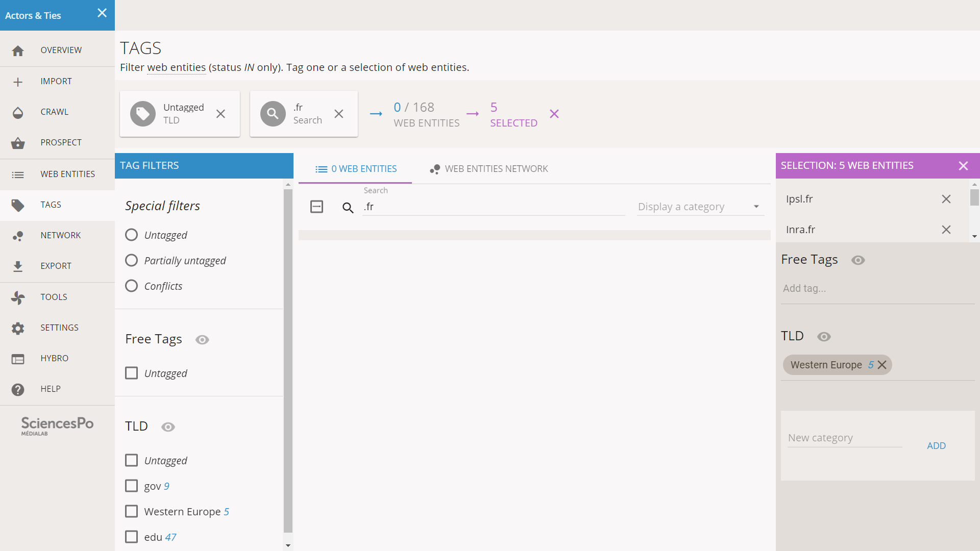Click the Tags sidebar icon
The height and width of the screenshot is (551, 980).
tap(18, 205)
